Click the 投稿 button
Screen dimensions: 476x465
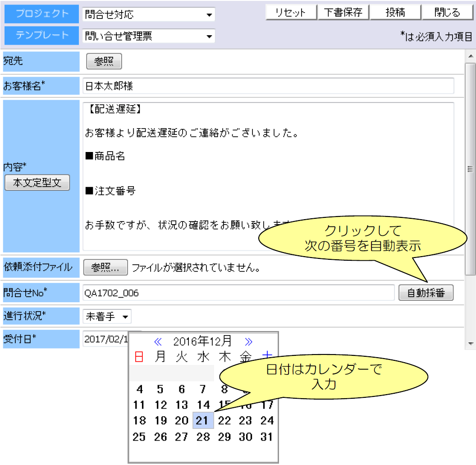(395, 12)
